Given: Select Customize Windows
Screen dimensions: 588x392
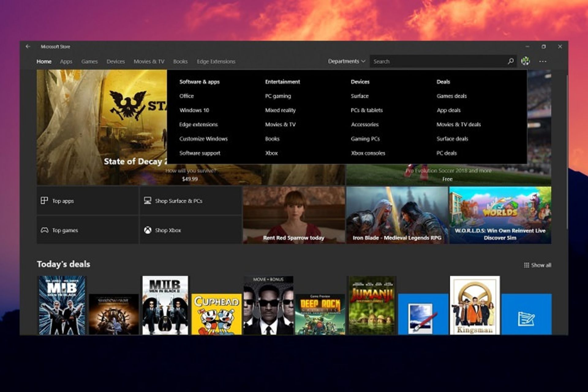Looking at the screenshot, I should click(x=204, y=139).
